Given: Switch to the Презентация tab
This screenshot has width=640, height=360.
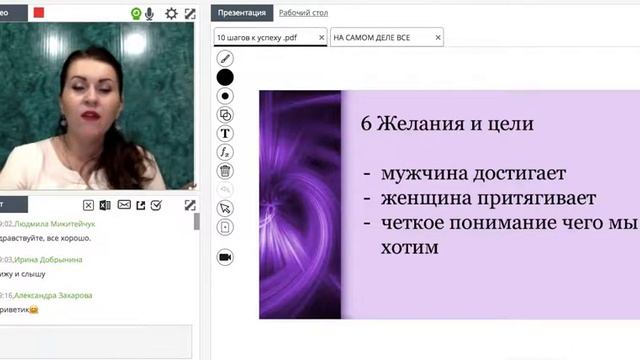Looking at the screenshot, I should 242,13.
